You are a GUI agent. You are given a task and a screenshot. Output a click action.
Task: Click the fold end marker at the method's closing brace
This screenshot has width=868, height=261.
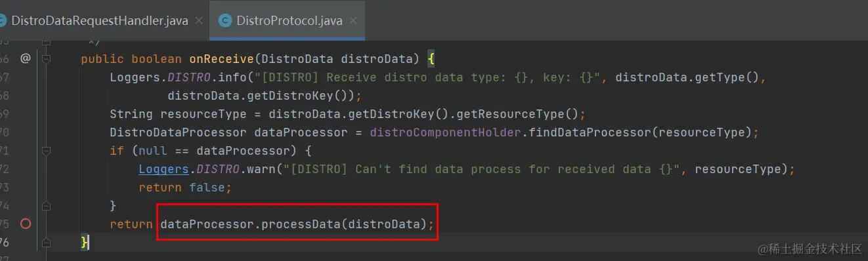[x=47, y=243]
